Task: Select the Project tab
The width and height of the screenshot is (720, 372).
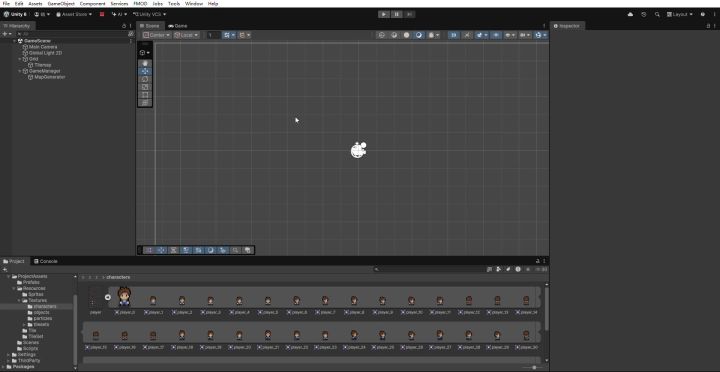Action: [14, 261]
